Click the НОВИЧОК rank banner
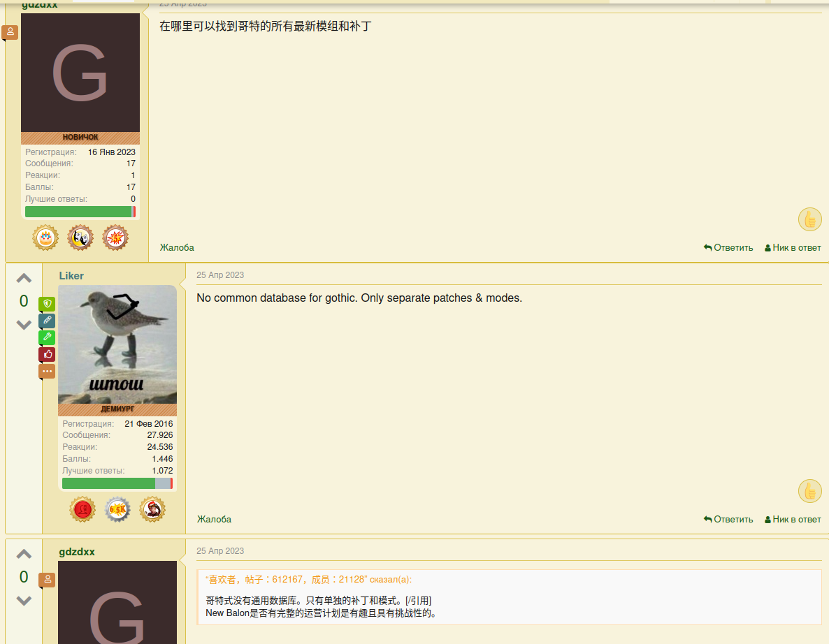Screen dimensions: 829x644 click(80, 138)
